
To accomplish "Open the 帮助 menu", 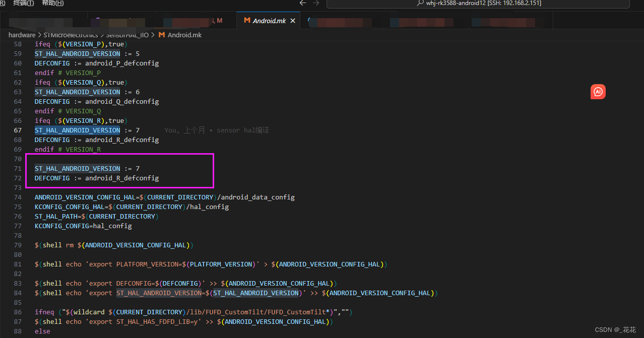I will pos(52,3).
